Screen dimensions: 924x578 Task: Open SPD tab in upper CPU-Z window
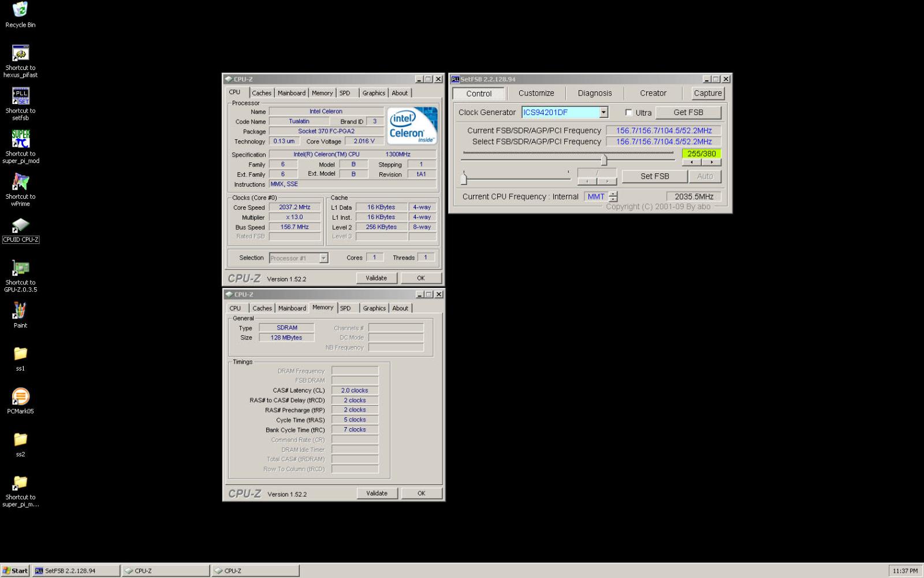tap(345, 93)
